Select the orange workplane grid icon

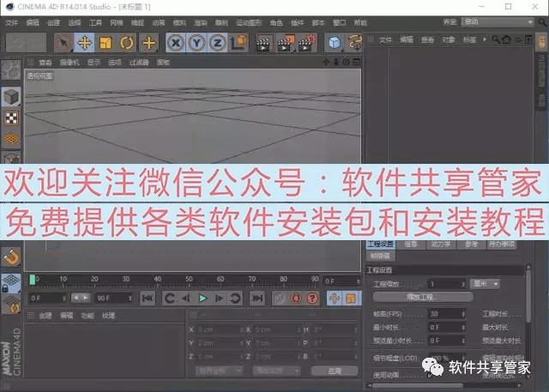tap(11, 139)
